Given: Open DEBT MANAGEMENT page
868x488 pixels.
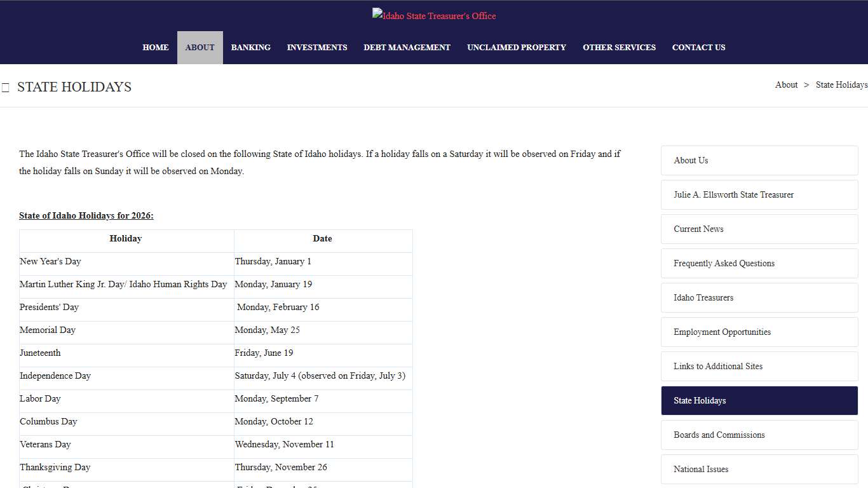Looking at the screenshot, I should pyautogui.click(x=407, y=47).
